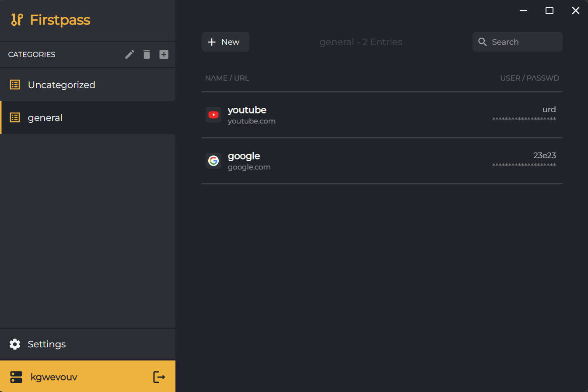Click the magnifier icon in the search bar
Viewport: 588px width, 392px height.
(483, 42)
